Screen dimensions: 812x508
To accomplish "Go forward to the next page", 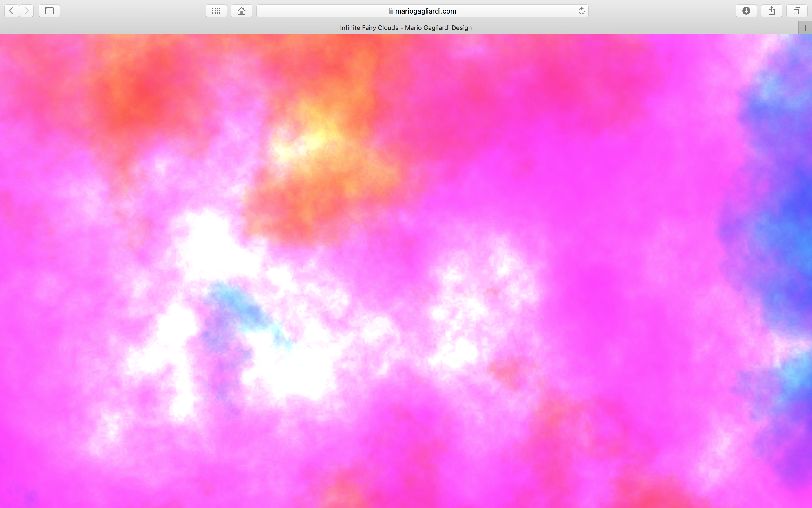I will click(x=27, y=11).
